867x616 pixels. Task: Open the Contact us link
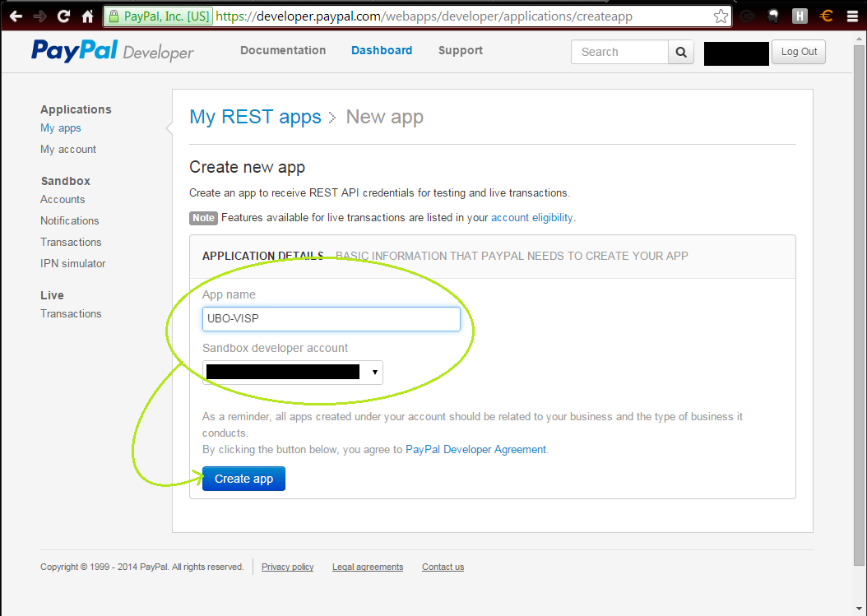coord(443,567)
